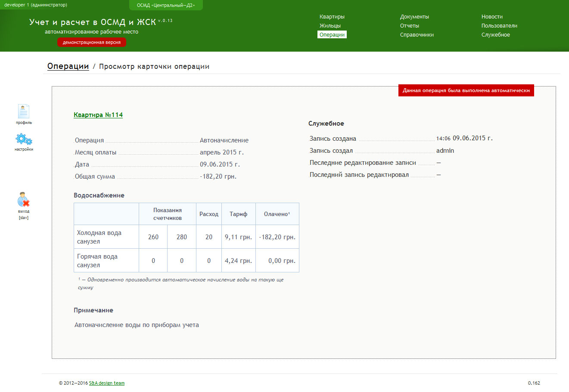Open the Квартиры menu item
The width and height of the screenshot is (569, 392).
click(x=332, y=17)
